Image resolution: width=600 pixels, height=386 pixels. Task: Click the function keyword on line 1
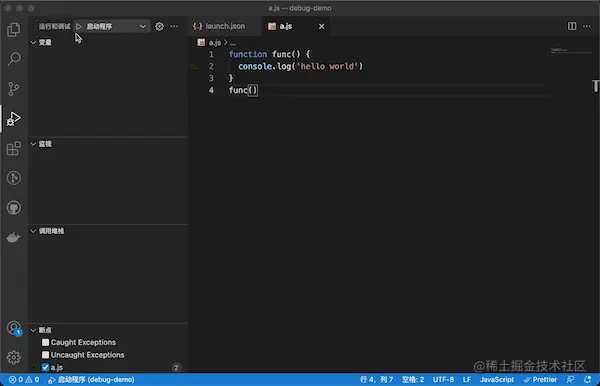click(x=248, y=54)
